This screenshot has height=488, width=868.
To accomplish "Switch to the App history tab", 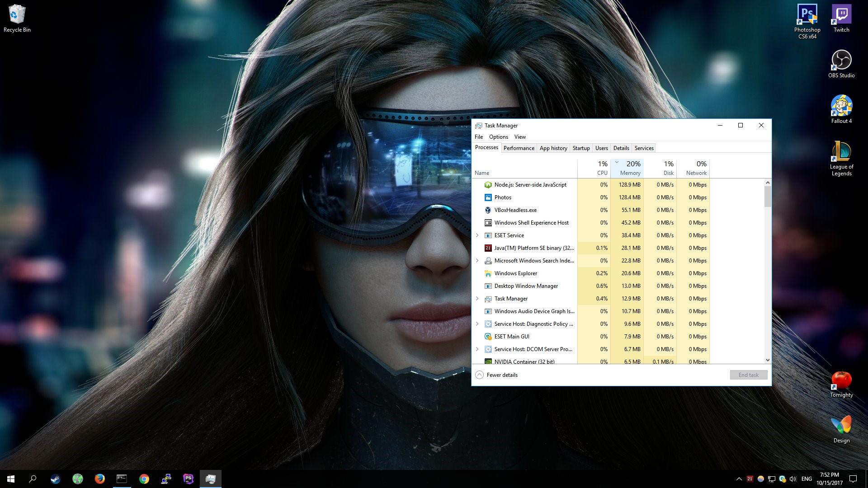I will click(553, 148).
